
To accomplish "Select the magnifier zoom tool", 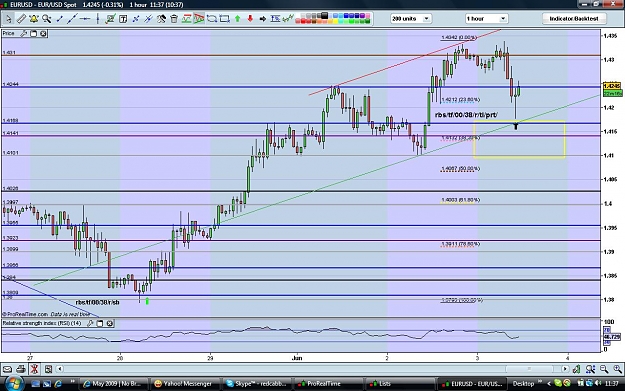I will (x=47, y=19).
